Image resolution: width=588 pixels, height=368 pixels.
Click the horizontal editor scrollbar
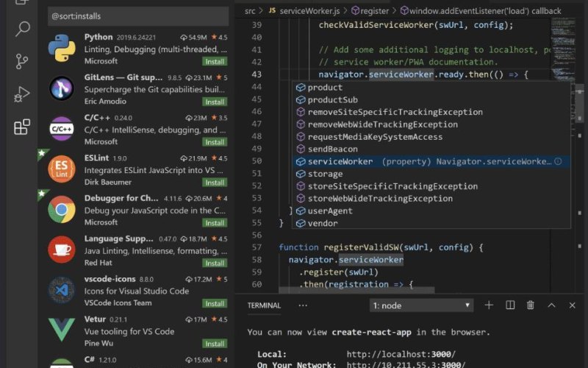point(356,290)
